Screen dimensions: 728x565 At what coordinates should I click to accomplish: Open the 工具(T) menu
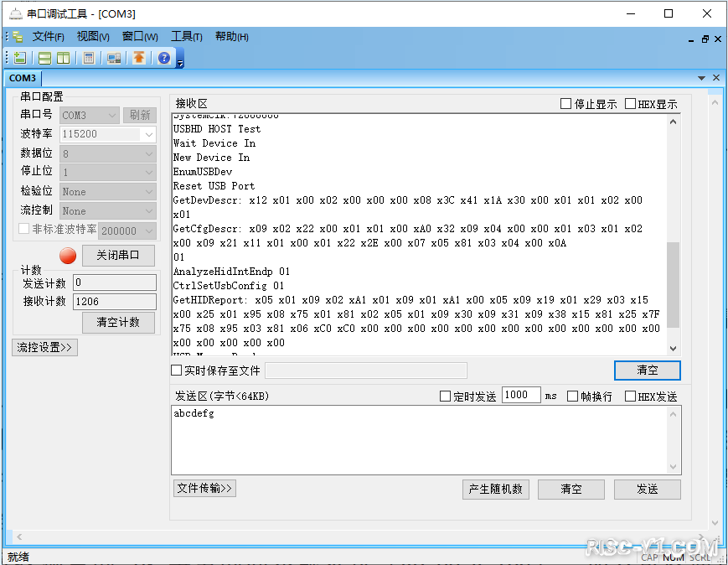(x=187, y=37)
